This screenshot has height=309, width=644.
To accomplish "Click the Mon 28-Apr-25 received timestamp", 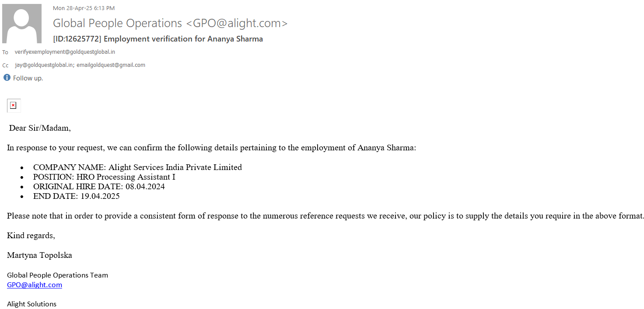I will coord(84,8).
